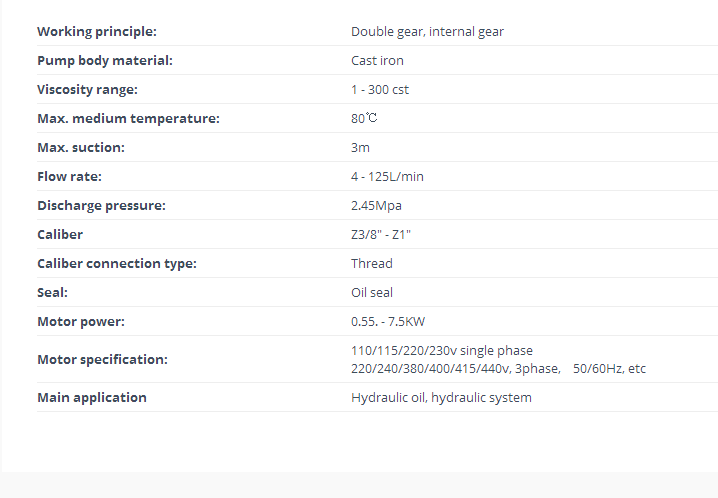Select the '1 - 300 cst' value
The height and width of the screenshot is (498, 718).
pyautogui.click(x=380, y=90)
